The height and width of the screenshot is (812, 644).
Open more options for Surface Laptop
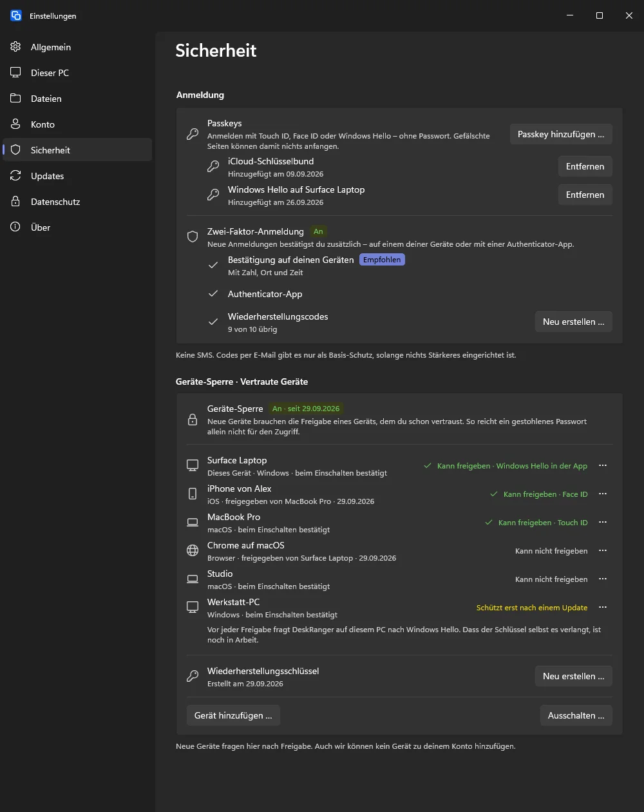(x=603, y=465)
